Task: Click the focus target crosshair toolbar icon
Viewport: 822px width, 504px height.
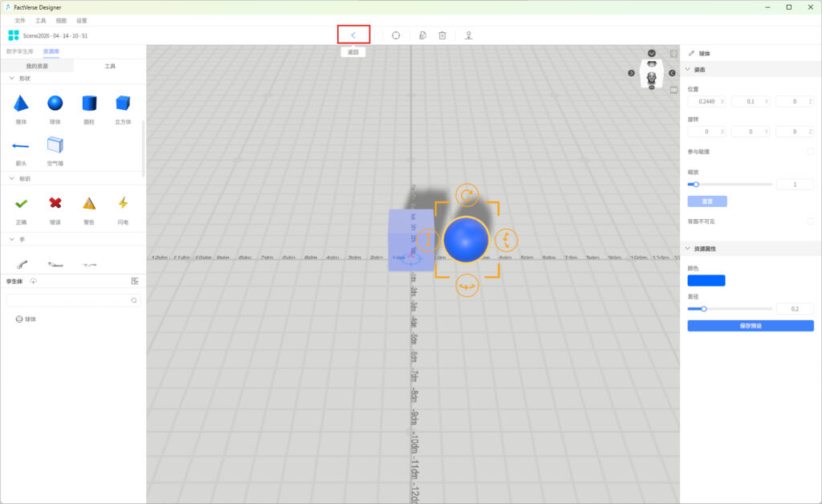Action: pos(396,35)
